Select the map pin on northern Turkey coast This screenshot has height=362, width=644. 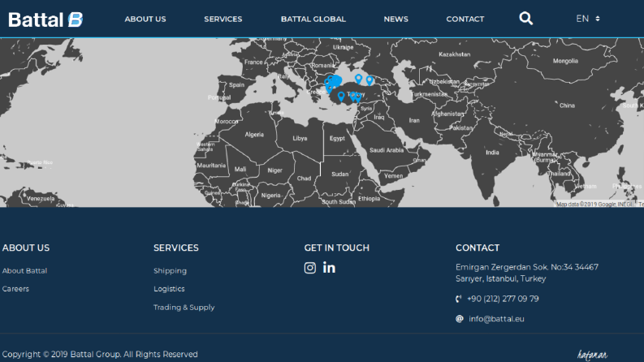click(x=359, y=79)
